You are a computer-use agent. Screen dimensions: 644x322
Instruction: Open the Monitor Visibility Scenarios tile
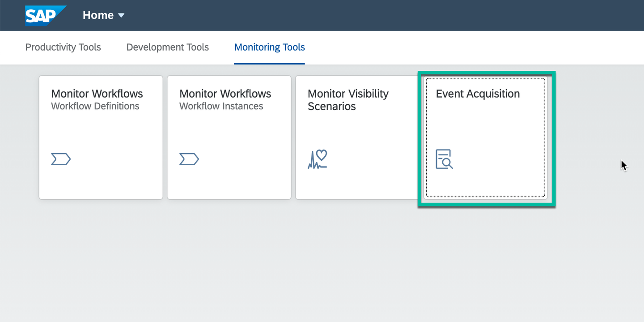[356, 137]
